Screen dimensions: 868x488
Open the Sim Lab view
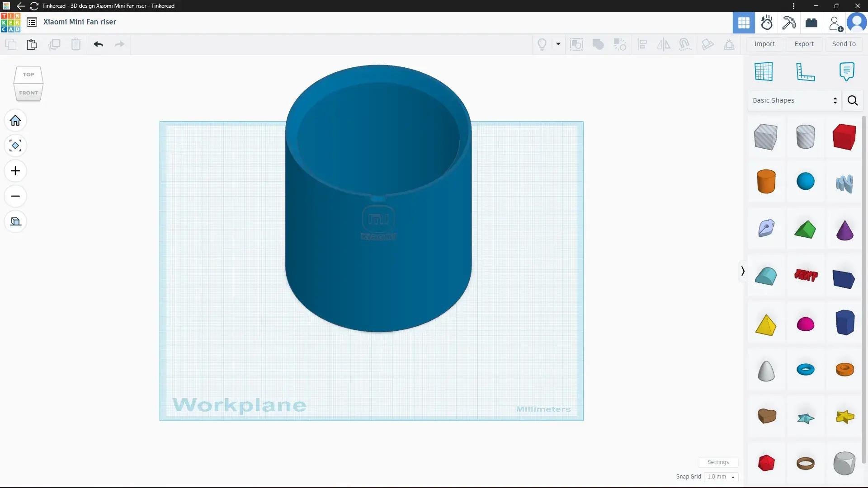click(767, 23)
